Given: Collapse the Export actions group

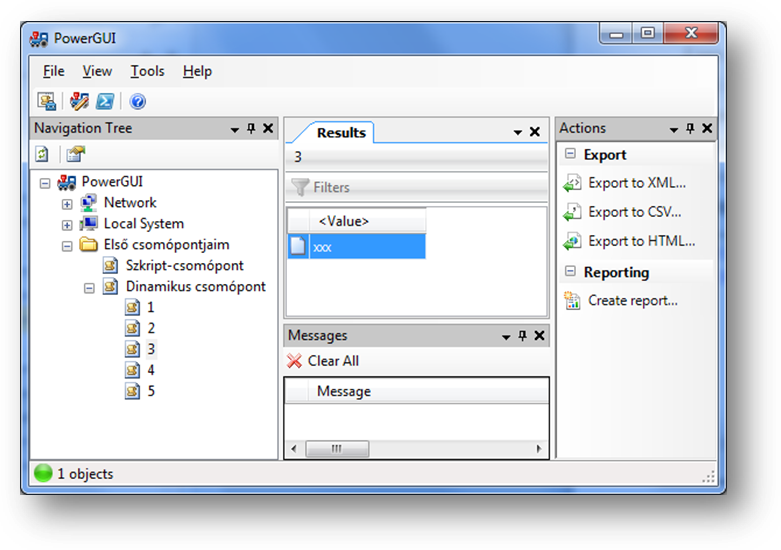Looking at the screenshot, I should point(571,153).
